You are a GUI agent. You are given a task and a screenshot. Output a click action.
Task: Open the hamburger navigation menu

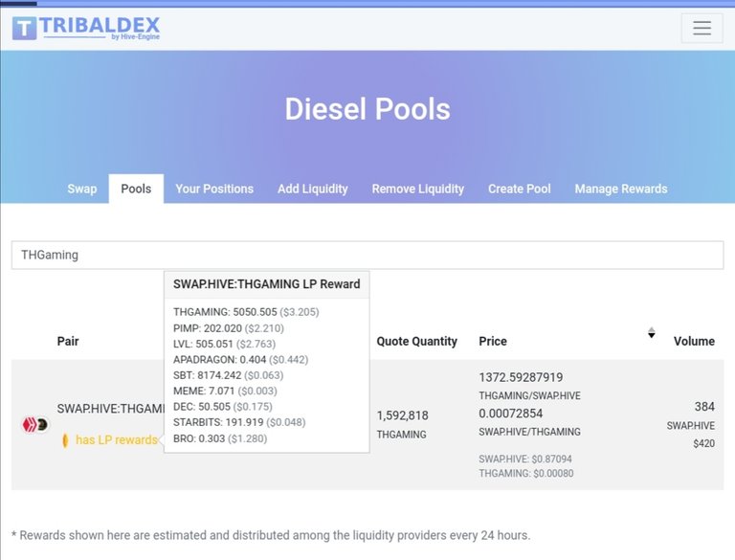coord(702,28)
